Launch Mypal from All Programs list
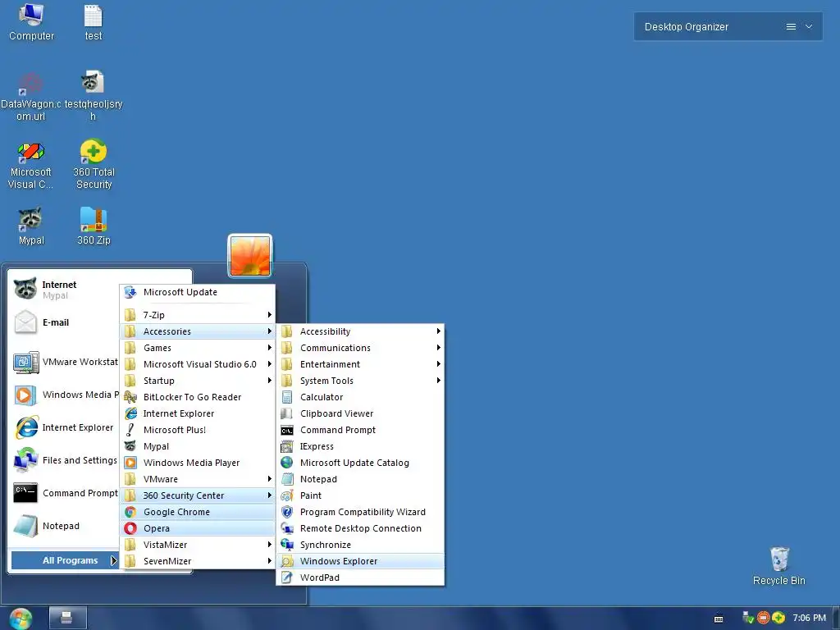The height and width of the screenshot is (630, 840). tap(197, 446)
